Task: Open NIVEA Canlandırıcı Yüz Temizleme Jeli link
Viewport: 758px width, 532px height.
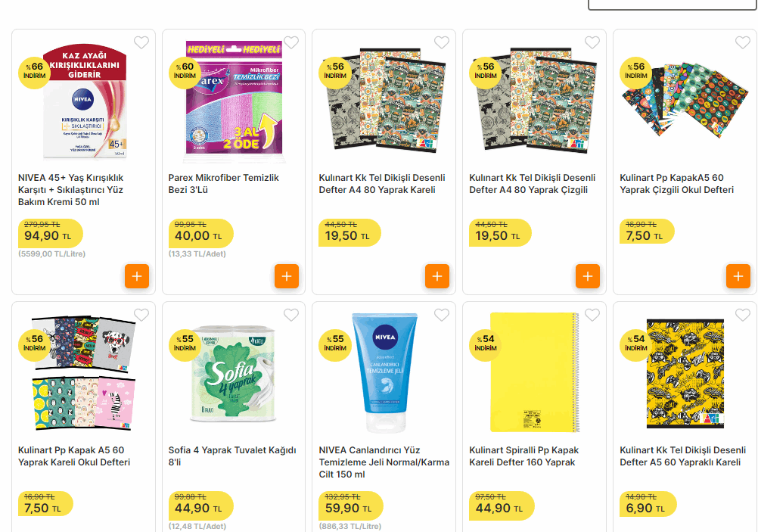Action: (384, 462)
